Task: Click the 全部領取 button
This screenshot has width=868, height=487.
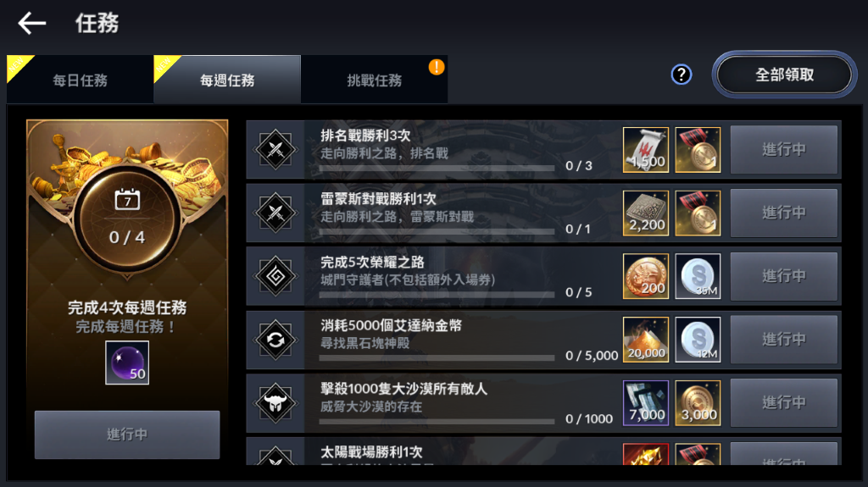Action: pos(784,75)
